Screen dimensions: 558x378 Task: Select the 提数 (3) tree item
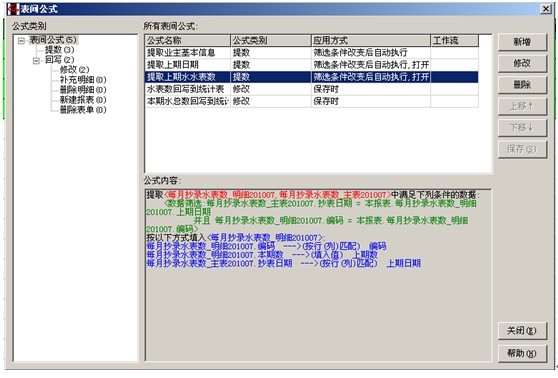tap(59, 50)
